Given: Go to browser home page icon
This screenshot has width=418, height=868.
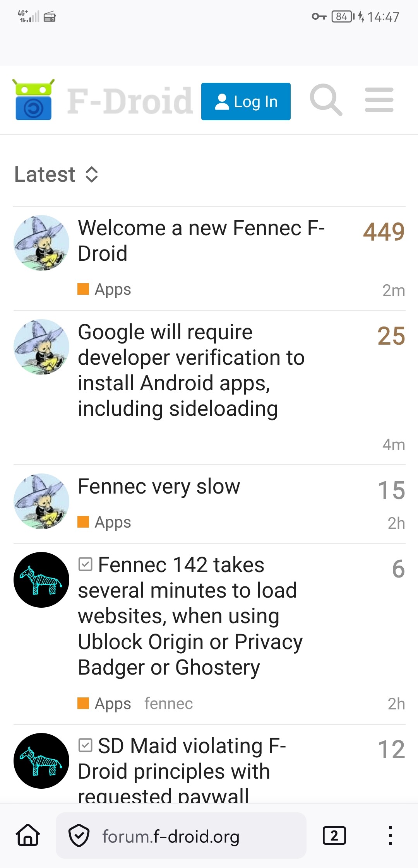Looking at the screenshot, I should (28, 836).
